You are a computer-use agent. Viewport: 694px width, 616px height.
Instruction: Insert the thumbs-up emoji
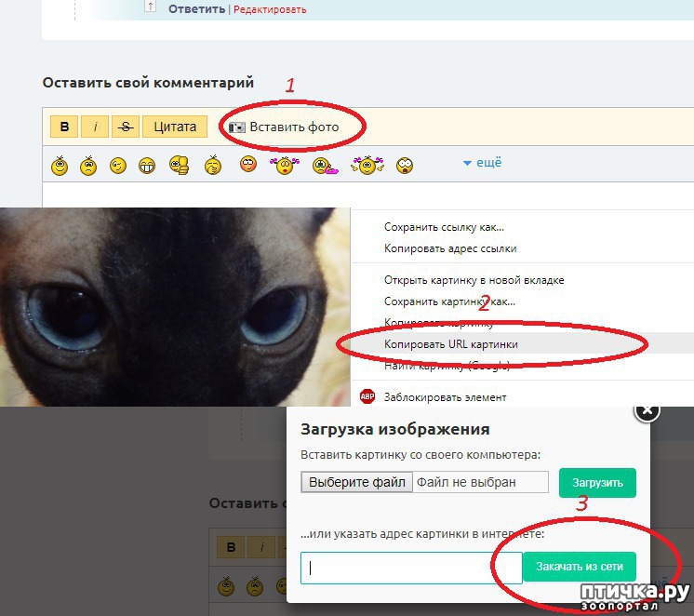point(180,166)
